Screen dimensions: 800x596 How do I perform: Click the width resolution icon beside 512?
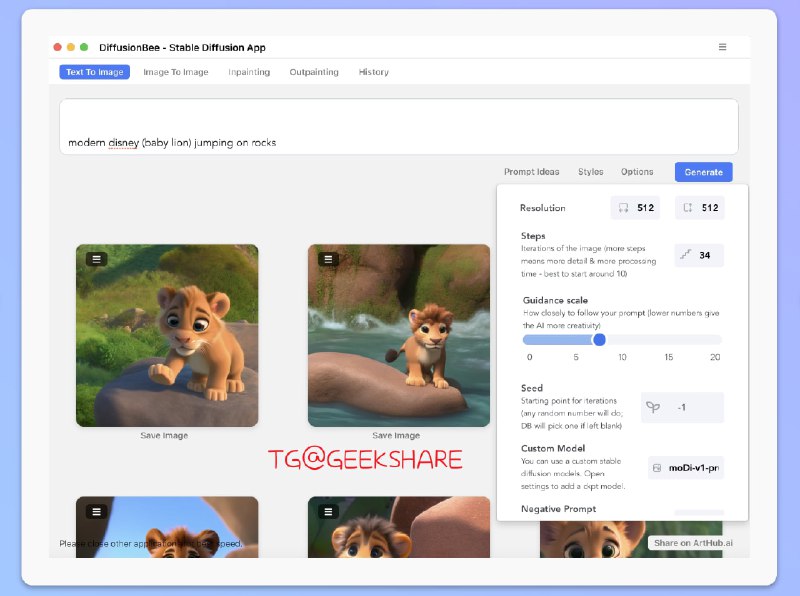pos(622,207)
